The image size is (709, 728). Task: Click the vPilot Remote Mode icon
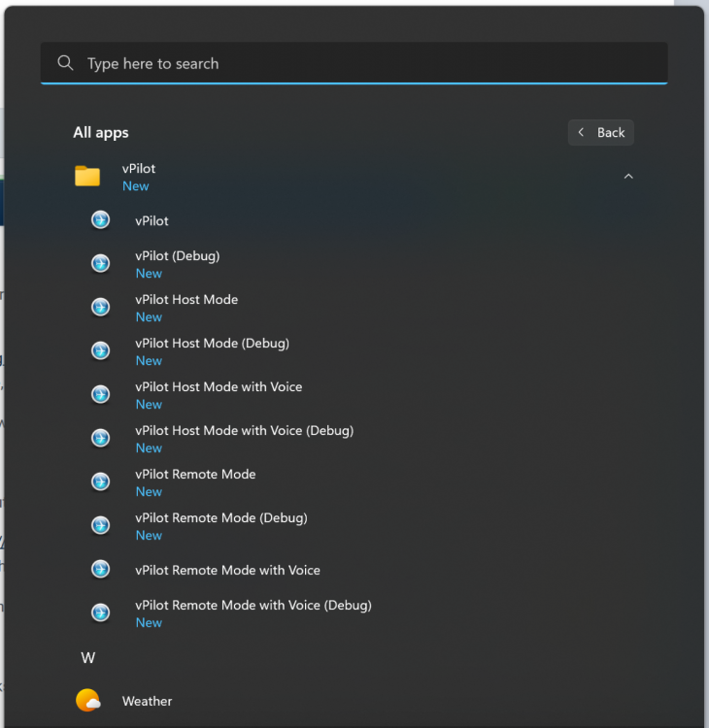point(100,481)
